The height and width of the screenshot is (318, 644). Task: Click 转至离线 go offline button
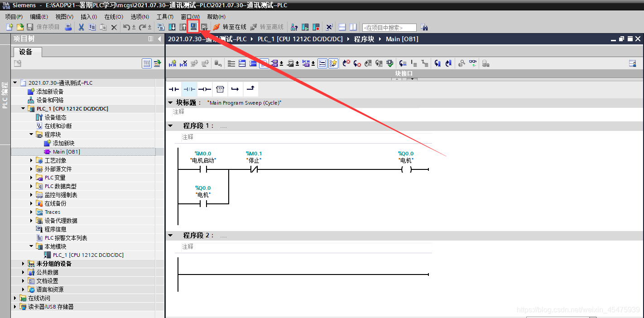tap(267, 27)
